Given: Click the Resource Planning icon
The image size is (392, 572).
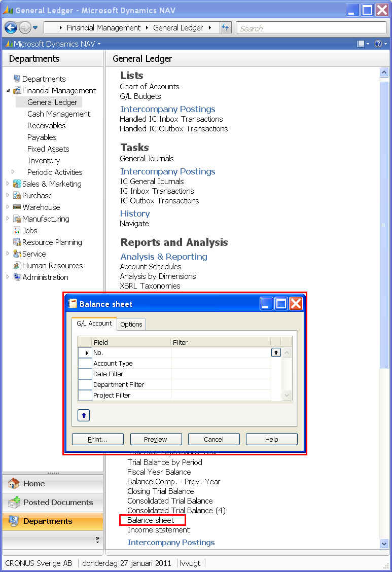Looking at the screenshot, I should [x=17, y=242].
